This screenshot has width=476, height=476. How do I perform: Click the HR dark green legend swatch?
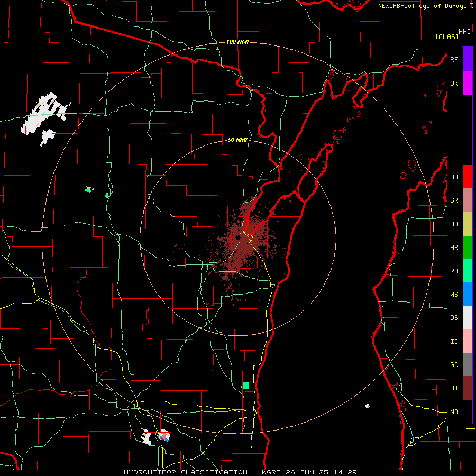[x=467, y=247]
